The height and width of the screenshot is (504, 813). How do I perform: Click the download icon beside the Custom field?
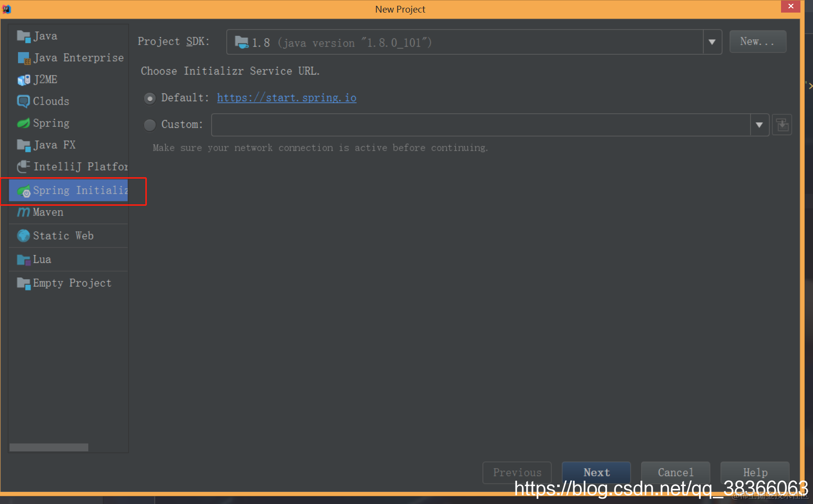[782, 125]
